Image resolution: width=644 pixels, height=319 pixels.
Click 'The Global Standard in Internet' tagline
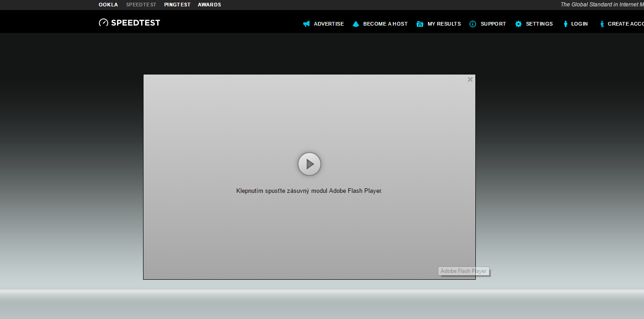point(602,5)
